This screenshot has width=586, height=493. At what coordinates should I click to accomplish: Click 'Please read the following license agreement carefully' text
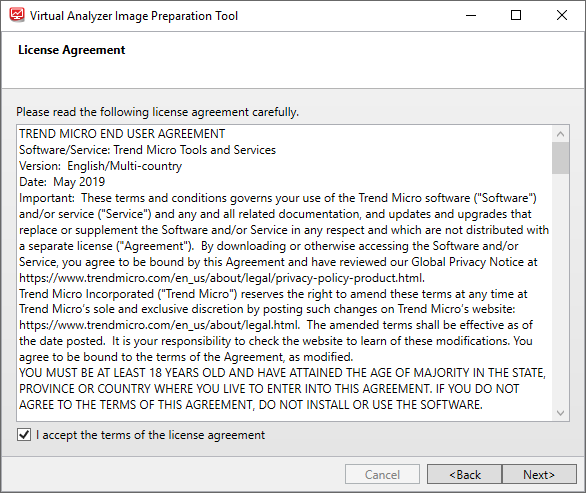(157, 112)
